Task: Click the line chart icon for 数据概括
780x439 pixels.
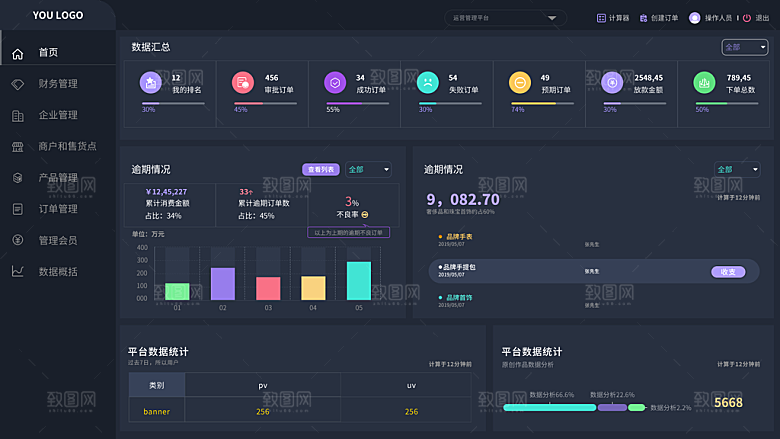Action: [17, 271]
